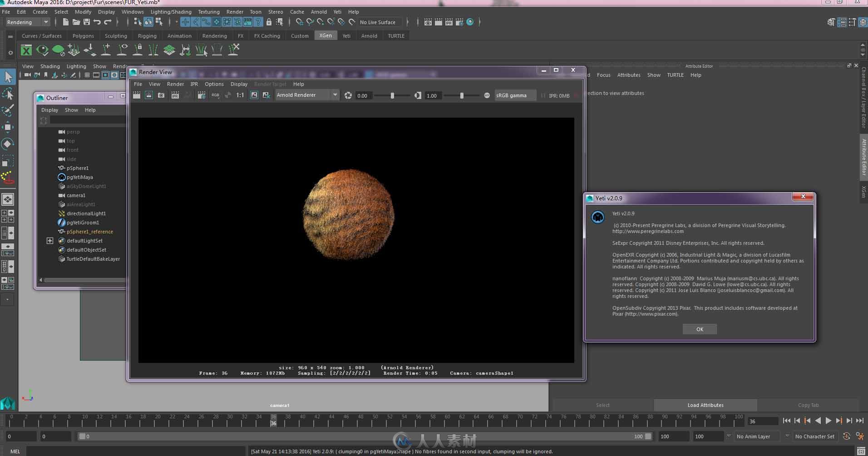
Task: Click the RGB channels icon in Render View
Action: pyautogui.click(x=215, y=95)
